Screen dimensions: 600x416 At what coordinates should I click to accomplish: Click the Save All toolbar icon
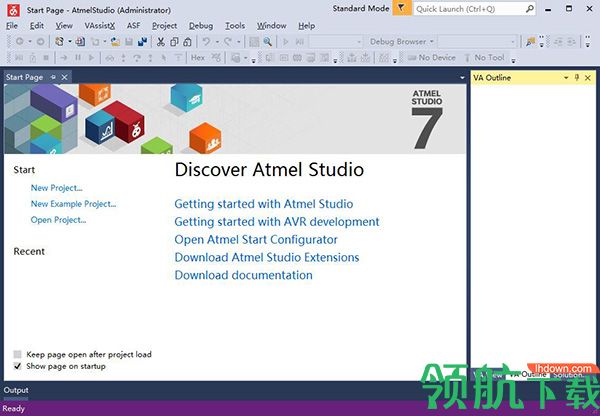click(x=142, y=41)
